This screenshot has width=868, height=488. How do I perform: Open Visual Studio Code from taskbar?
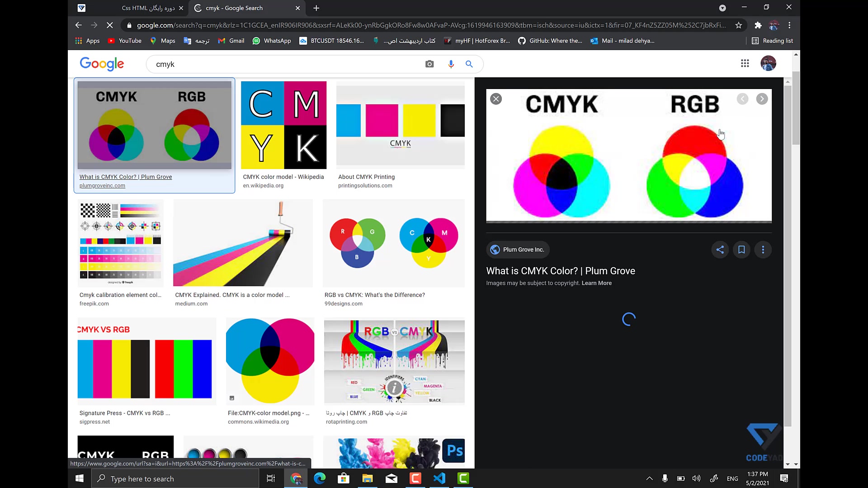coord(439,479)
